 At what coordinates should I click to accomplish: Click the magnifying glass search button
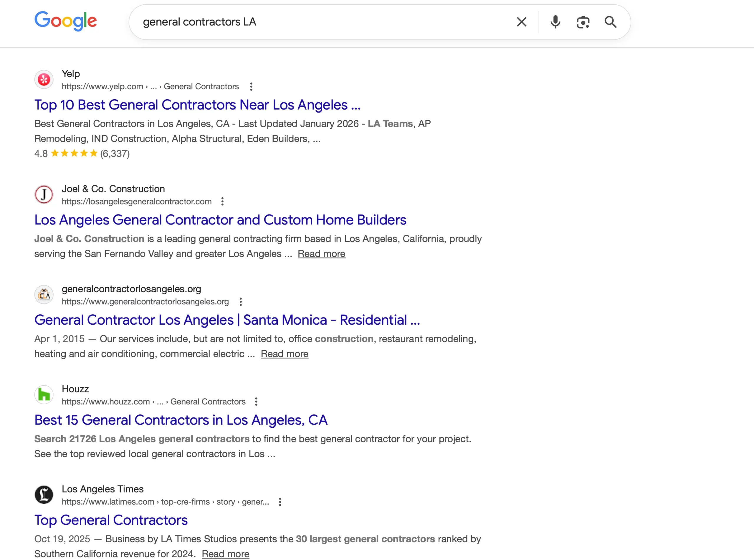click(x=611, y=22)
